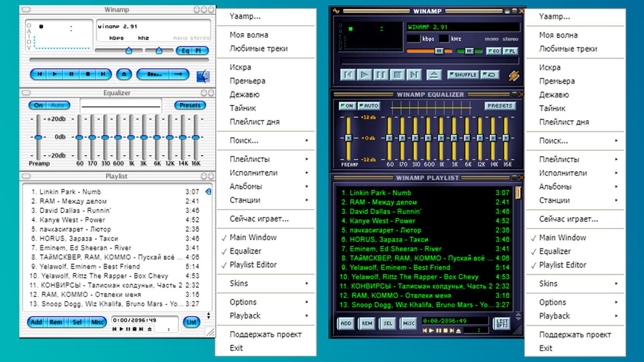Image resolution: width=644 pixels, height=362 pixels.
Task: Click SEL button in the dark Winamp playlist
Action: [x=387, y=323]
